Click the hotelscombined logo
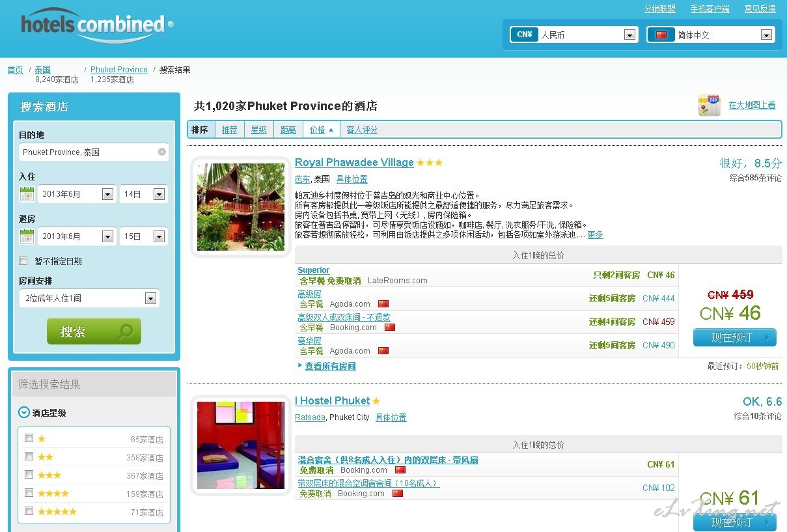The height and width of the screenshot is (532, 787). 97,26
